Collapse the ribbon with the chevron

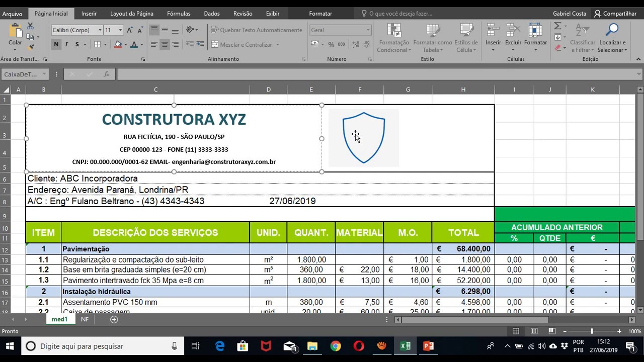click(638, 59)
